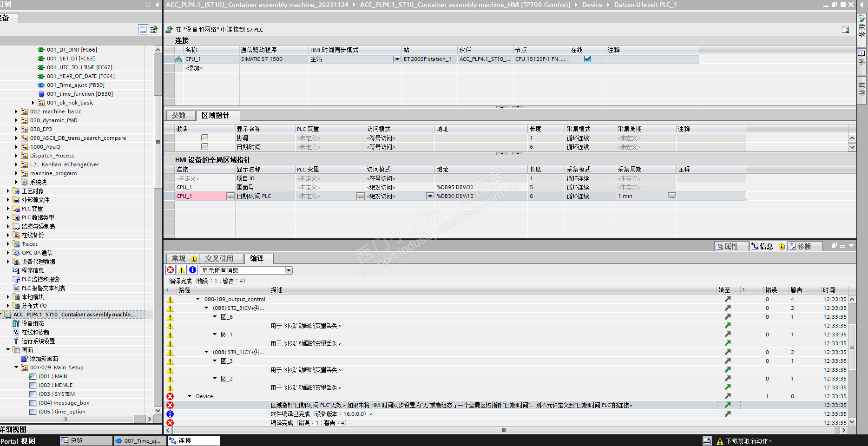Click the ellipsis button in the 日期时间 PLC variable cell
Viewport: 868px width, 446px height.
coord(361,197)
